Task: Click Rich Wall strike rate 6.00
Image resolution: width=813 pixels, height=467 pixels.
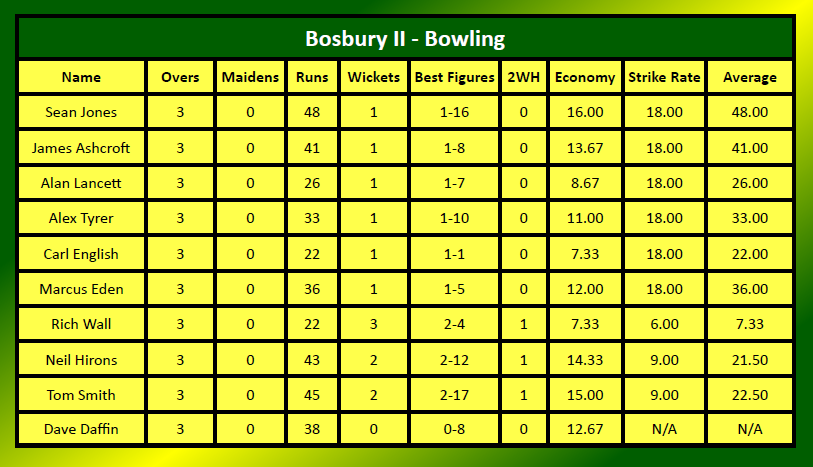Action: click(664, 324)
